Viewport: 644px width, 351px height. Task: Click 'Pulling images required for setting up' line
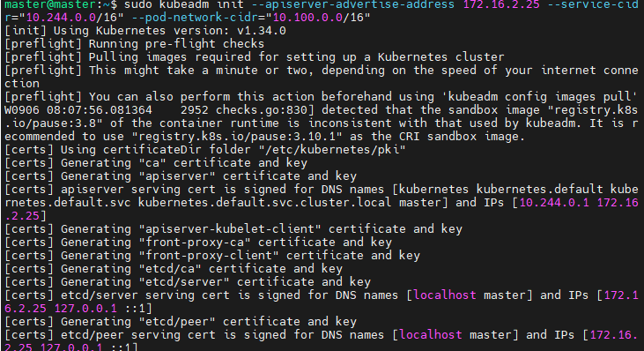tap(297, 57)
